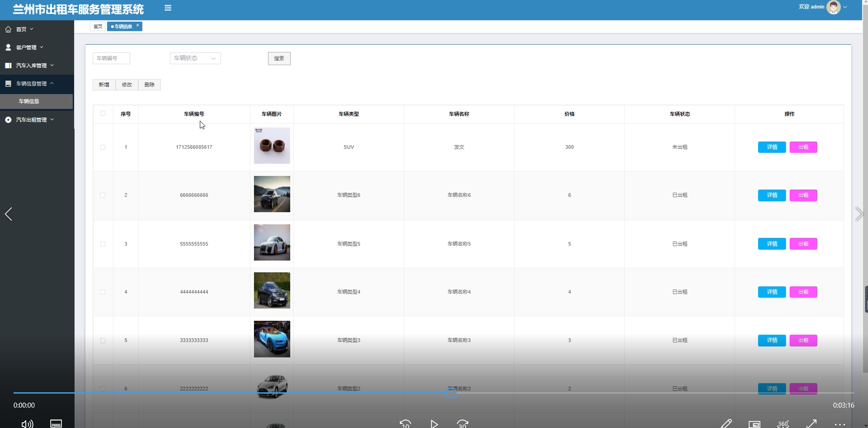Play the video

[434, 424]
